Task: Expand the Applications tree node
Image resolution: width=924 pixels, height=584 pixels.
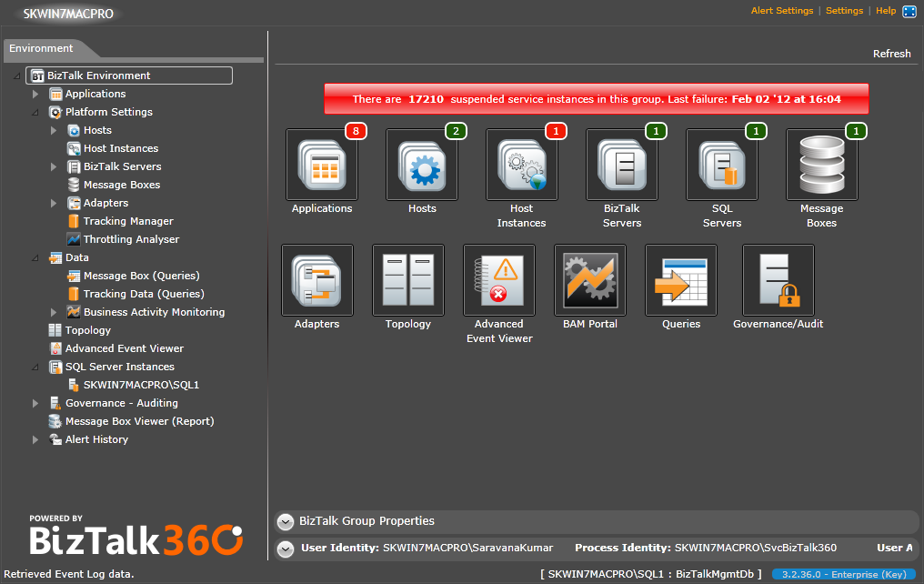Action: coord(36,94)
